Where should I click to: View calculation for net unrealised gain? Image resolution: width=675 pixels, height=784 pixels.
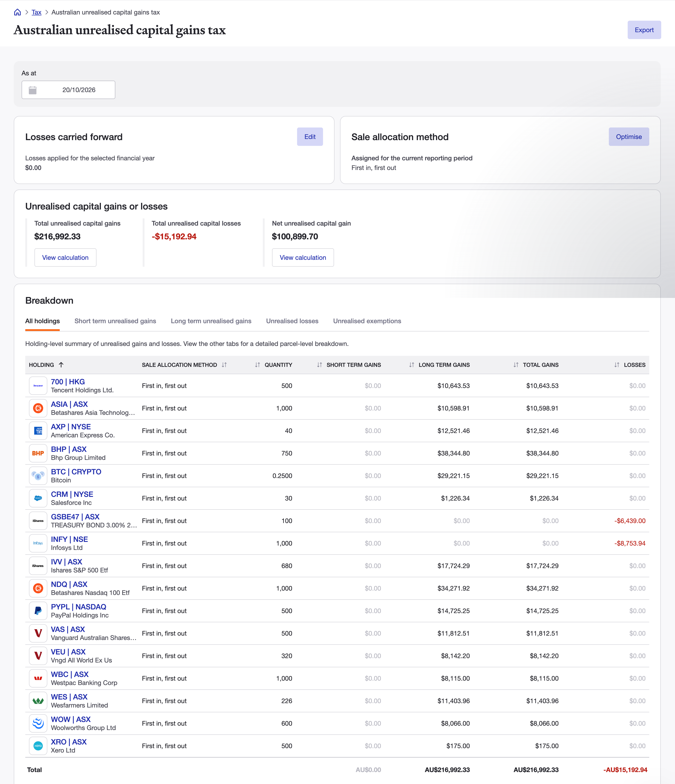click(x=303, y=257)
